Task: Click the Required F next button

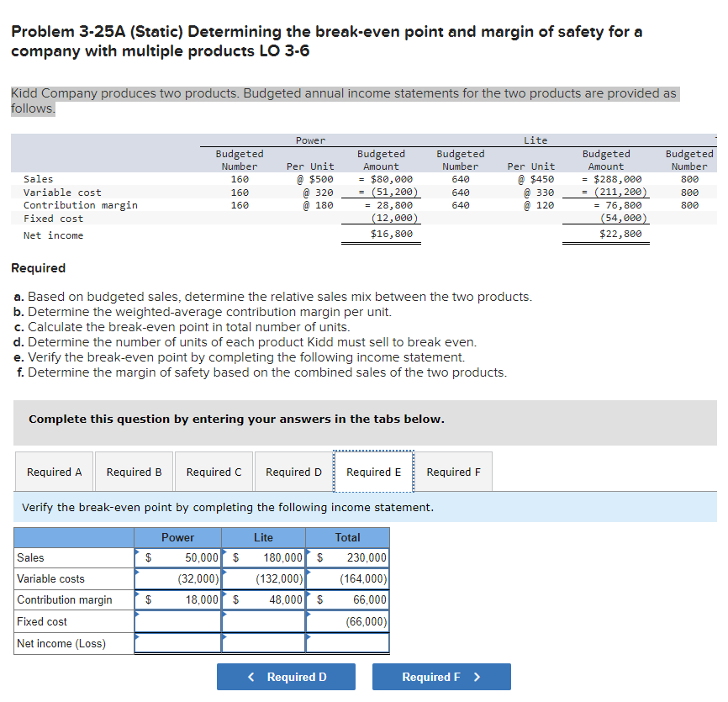Action: coord(441,677)
